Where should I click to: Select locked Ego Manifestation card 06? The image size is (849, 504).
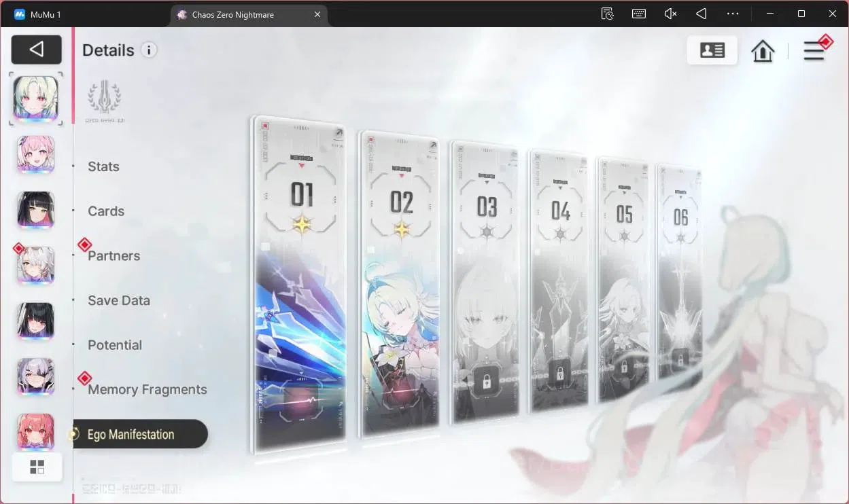(x=679, y=278)
